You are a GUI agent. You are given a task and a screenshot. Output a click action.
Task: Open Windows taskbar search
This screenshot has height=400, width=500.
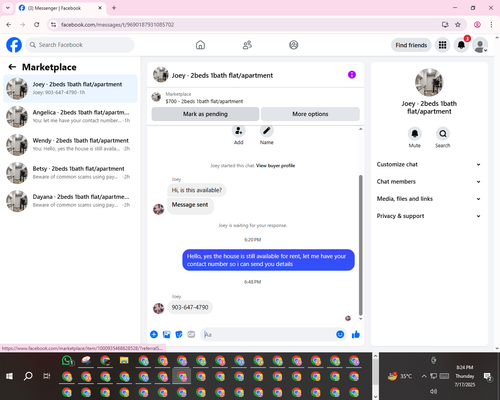(x=28, y=376)
